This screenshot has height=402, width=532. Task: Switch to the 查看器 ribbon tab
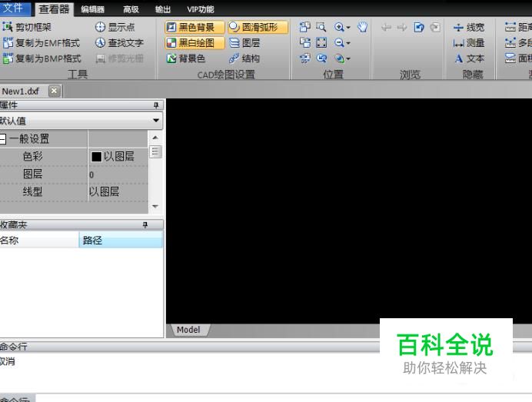pyautogui.click(x=54, y=9)
